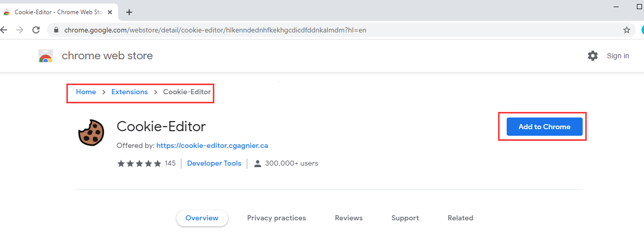Switch to the Privacy practices tab
Screen dimensions: 644x234
click(277, 218)
